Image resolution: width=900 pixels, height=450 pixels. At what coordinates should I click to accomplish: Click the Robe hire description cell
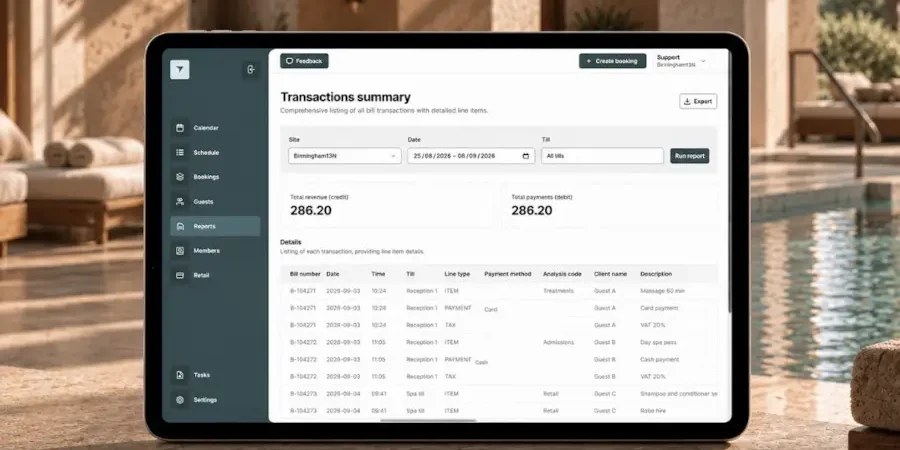pyautogui.click(x=651, y=412)
